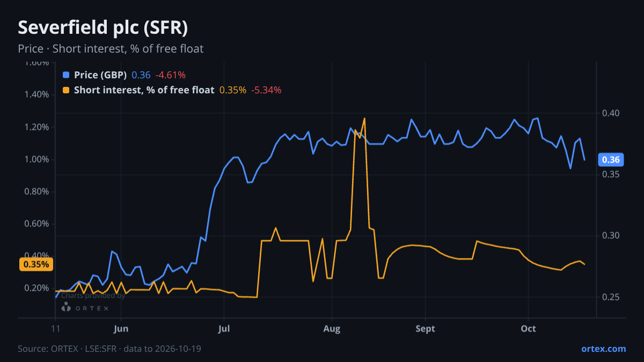
Task: Click the source line 'Source: ORTEX · LSE:SFR'
Action: [x=67, y=349]
